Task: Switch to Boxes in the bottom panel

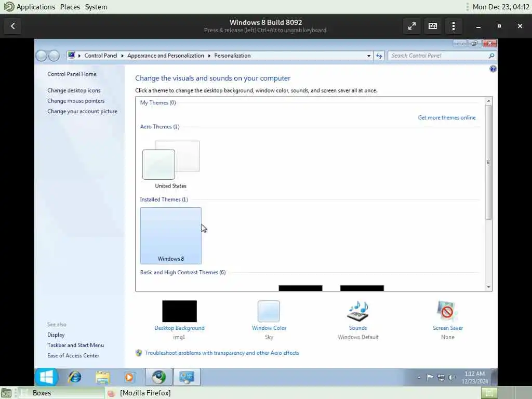Action: (x=61, y=393)
